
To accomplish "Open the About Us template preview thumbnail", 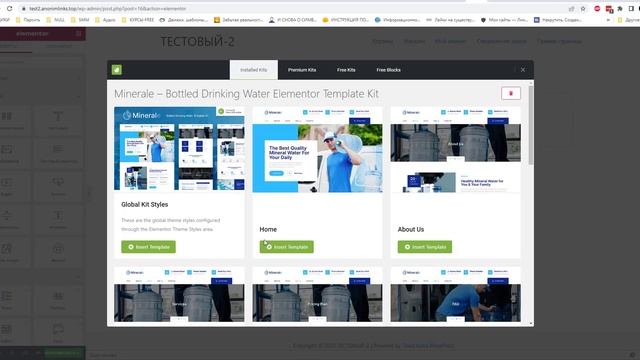I will [x=456, y=149].
